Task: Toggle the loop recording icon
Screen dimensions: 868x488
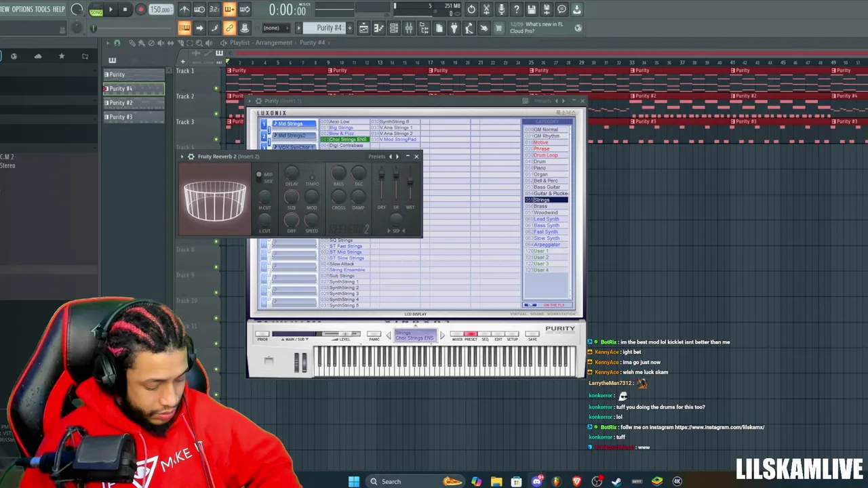Action: pyautogui.click(x=244, y=9)
